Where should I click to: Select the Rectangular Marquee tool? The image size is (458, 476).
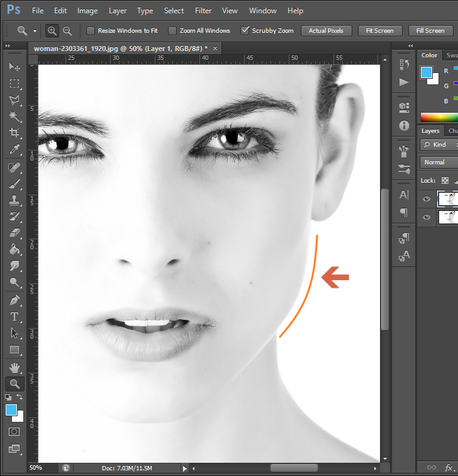[14, 84]
